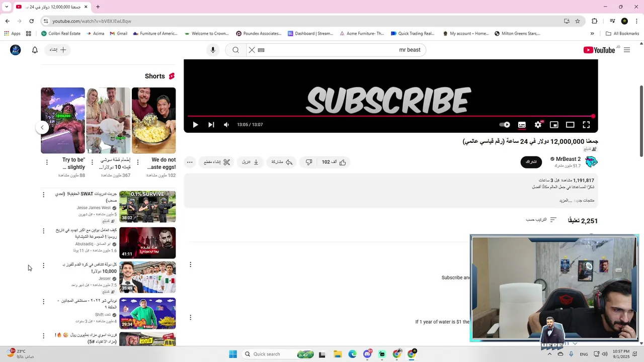Show more bookmarks chevron
This screenshot has width=644, height=362.
pos(592,34)
